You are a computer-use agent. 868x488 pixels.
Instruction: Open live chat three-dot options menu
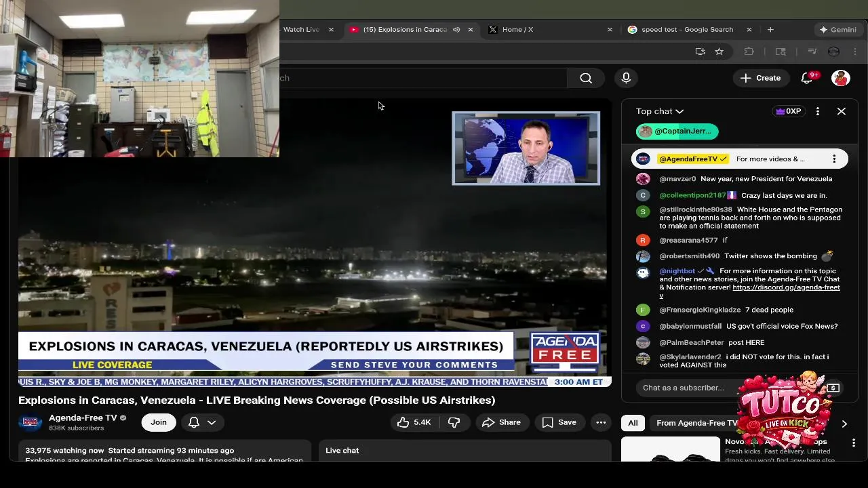[818, 111]
